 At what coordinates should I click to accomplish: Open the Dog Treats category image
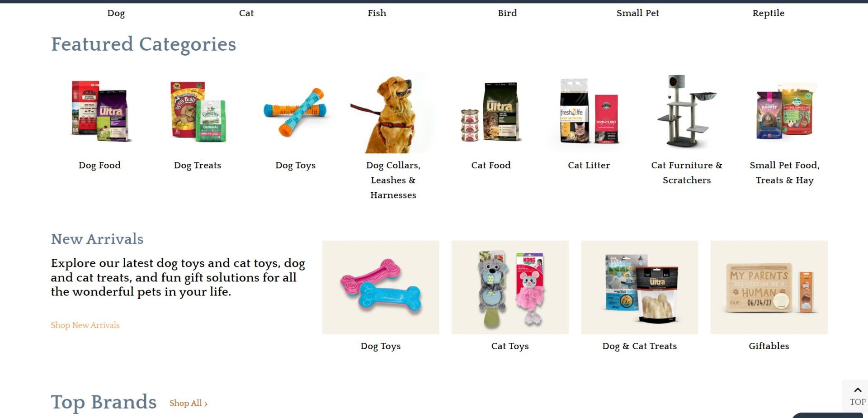tap(198, 112)
